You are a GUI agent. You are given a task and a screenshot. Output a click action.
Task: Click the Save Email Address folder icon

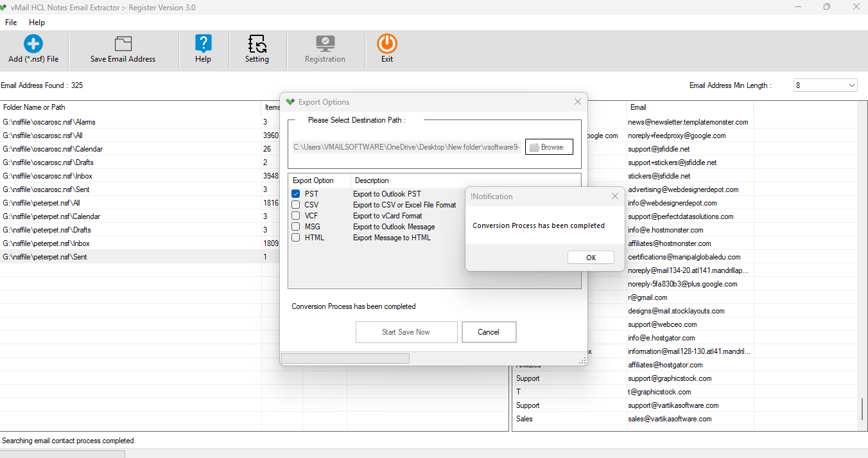(x=123, y=44)
